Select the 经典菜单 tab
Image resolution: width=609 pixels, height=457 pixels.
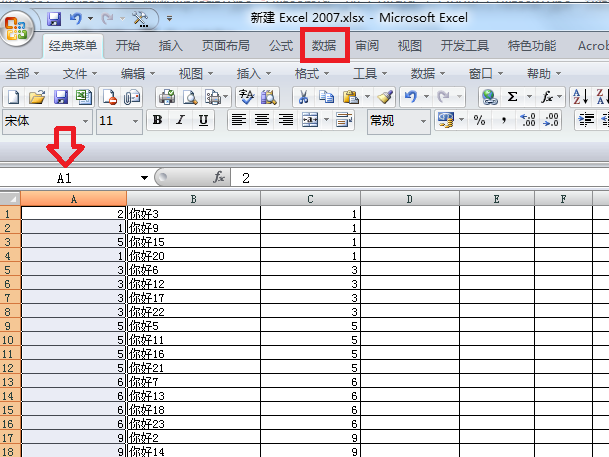click(x=73, y=45)
